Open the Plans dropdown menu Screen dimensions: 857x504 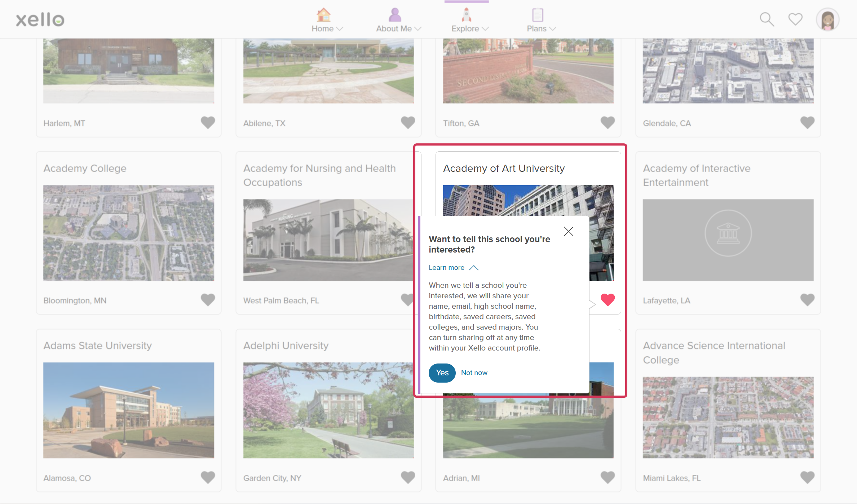[553, 29]
